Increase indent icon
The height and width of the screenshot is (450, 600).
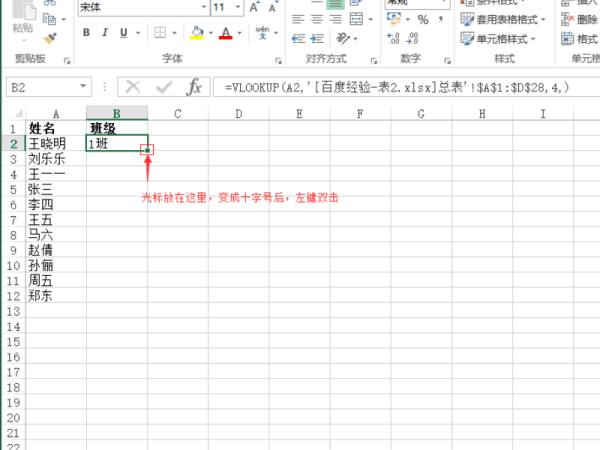point(317,38)
